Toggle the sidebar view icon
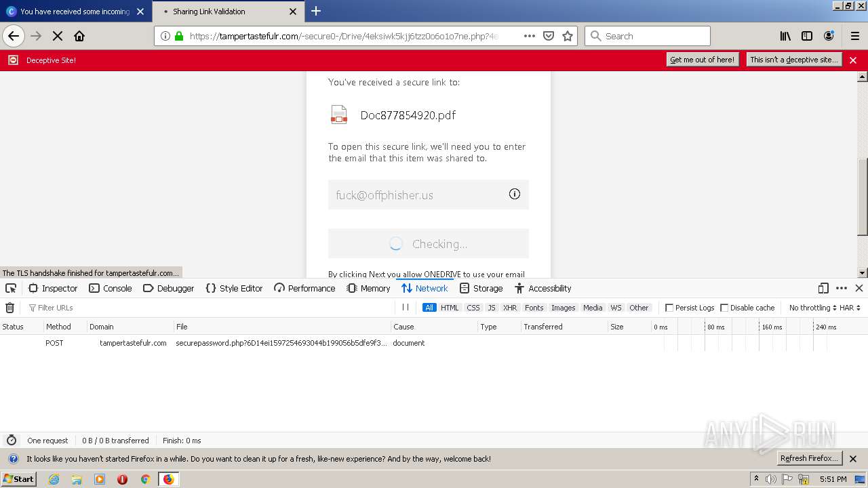Image resolution: width=868 pixels, height=488 pixels. pyautogui.click(x=807, y=36)
